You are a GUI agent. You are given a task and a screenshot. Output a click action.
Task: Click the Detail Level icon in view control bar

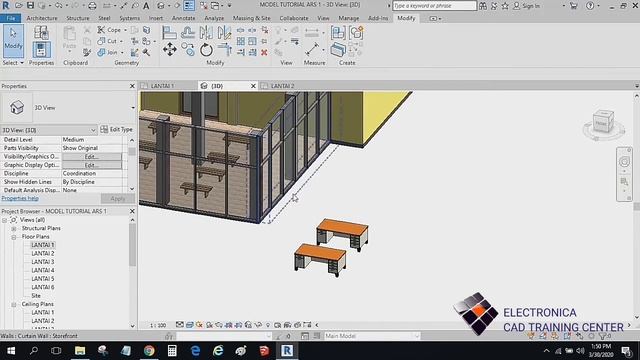(x=180, y=325)
